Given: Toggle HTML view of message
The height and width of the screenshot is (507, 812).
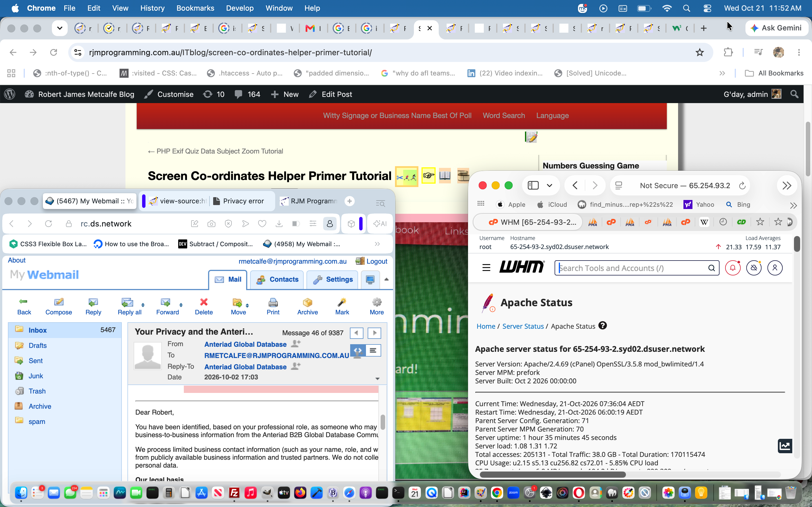Looking at the screenshot, I should (x=358, y=350).
